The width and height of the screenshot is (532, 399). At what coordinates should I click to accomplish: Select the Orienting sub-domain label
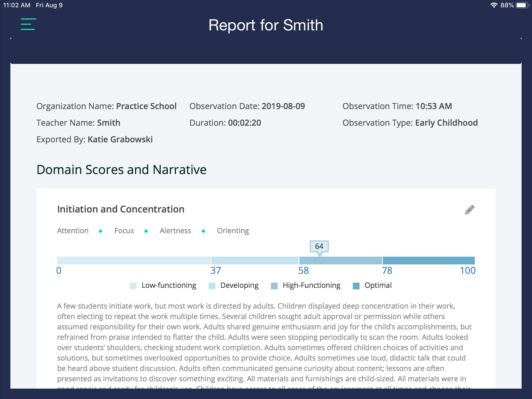[x=233, y=231]
